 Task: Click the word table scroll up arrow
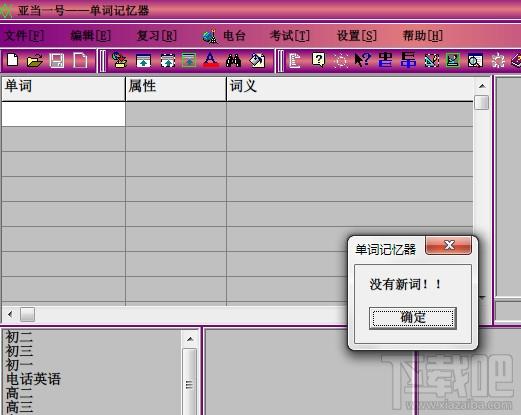pyautogui.click(x=482, y=86)
